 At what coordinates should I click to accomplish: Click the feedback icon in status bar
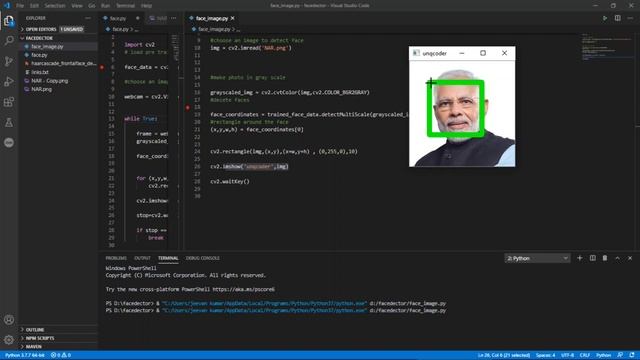[620, 355]
